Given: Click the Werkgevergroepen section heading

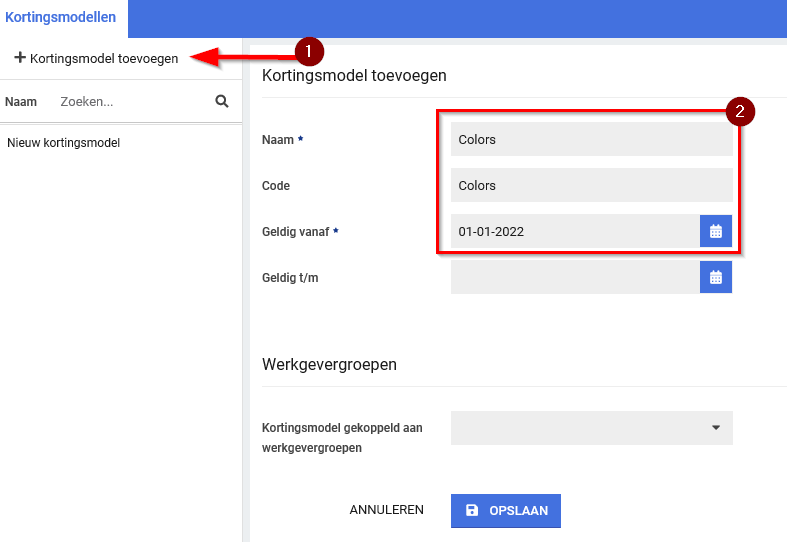Looking at the screenshot, I should point(329,364).
